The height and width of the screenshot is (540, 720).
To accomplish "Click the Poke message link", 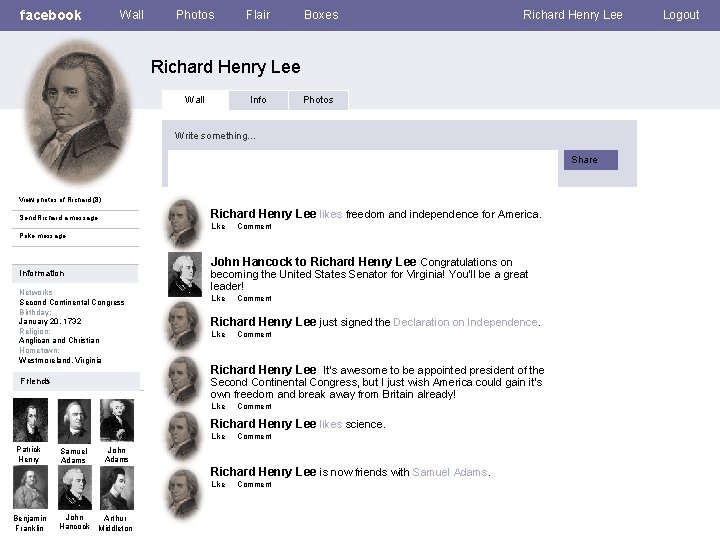I will point(43,236).
